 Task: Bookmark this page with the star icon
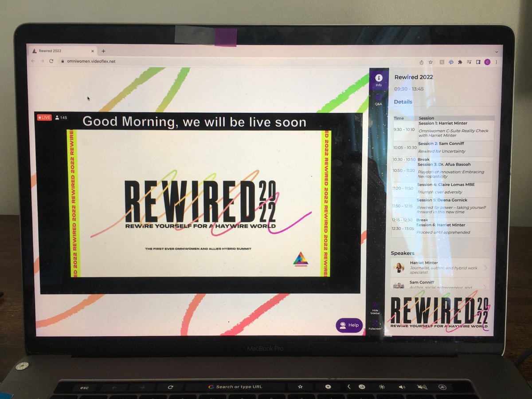click(x=431, y=62)
